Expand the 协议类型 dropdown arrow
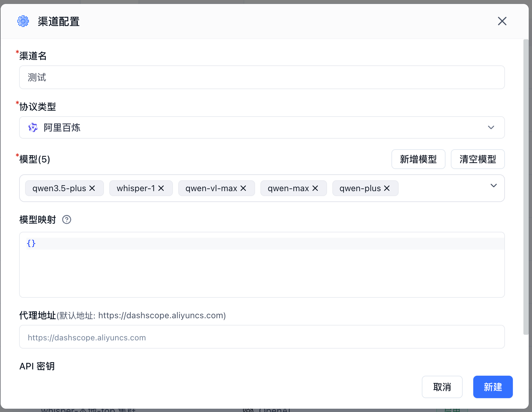Viewport: 532px width, 412px height. [x=491, y=127]
